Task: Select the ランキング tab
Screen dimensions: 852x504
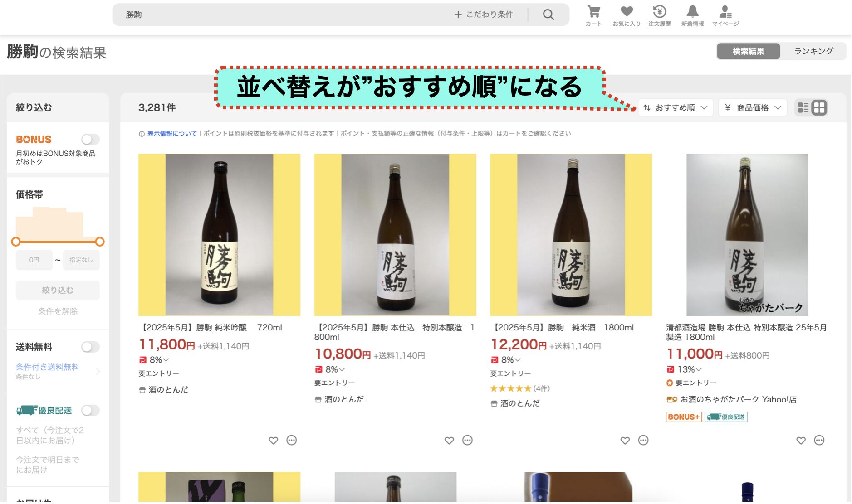Action: coord(813,51)
